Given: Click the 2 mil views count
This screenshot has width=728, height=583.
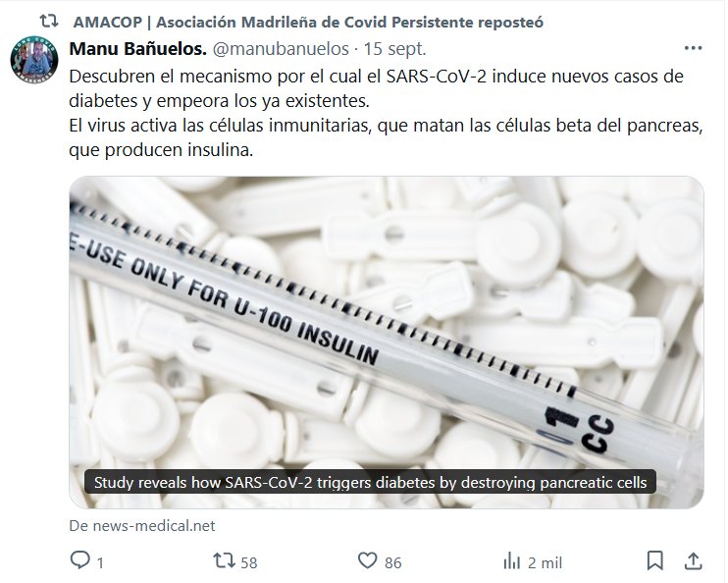Looking at the screenshot, I should (x=546, y=563).
